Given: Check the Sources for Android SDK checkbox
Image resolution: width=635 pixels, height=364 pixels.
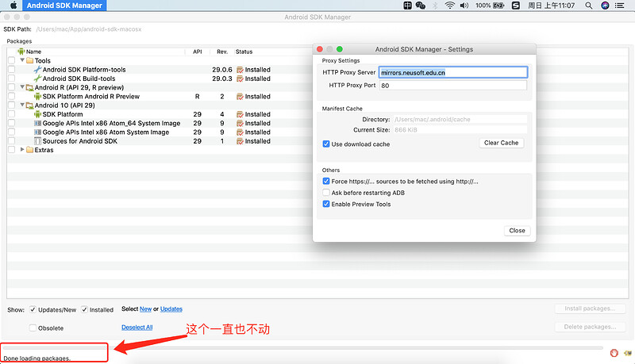Looking at the screenshot, I should click(x=11, y=140).
